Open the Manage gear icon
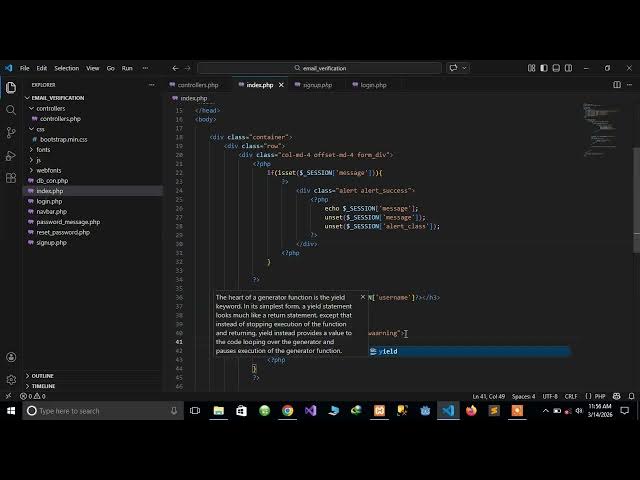This screenshot has width=640, height=480. click(x=11, y=380)
